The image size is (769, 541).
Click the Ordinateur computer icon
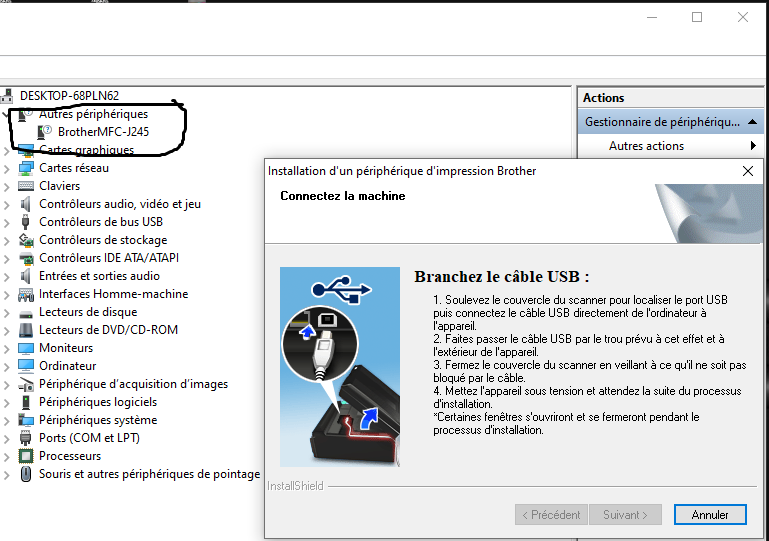[26, 366]
